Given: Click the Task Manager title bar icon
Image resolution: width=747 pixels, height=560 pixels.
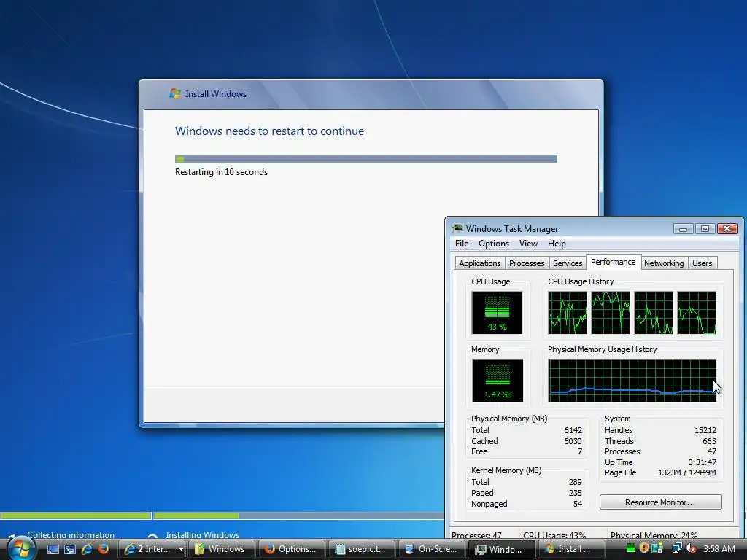Looking at the screenshot, I should pyautogui.click(x=457, y=228).
